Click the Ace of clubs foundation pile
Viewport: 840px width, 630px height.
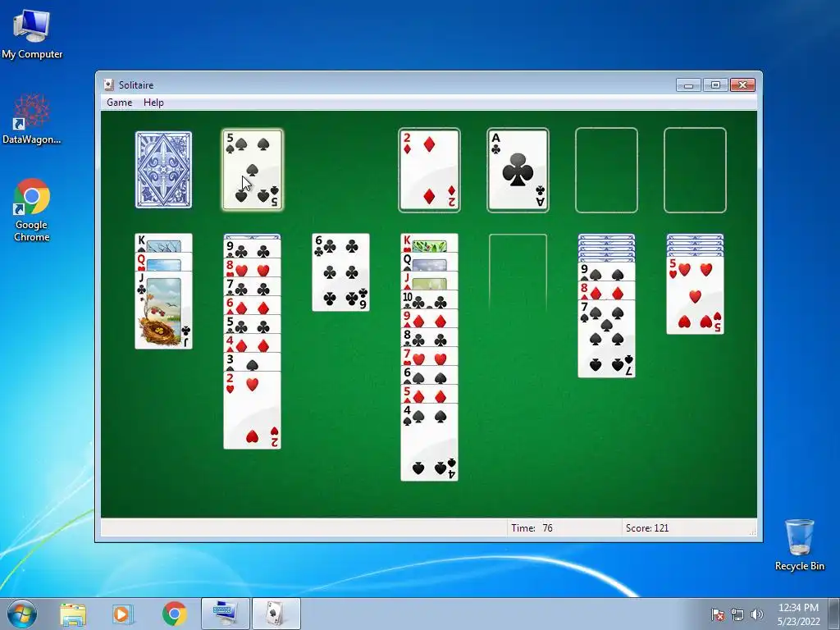(518, 170)
